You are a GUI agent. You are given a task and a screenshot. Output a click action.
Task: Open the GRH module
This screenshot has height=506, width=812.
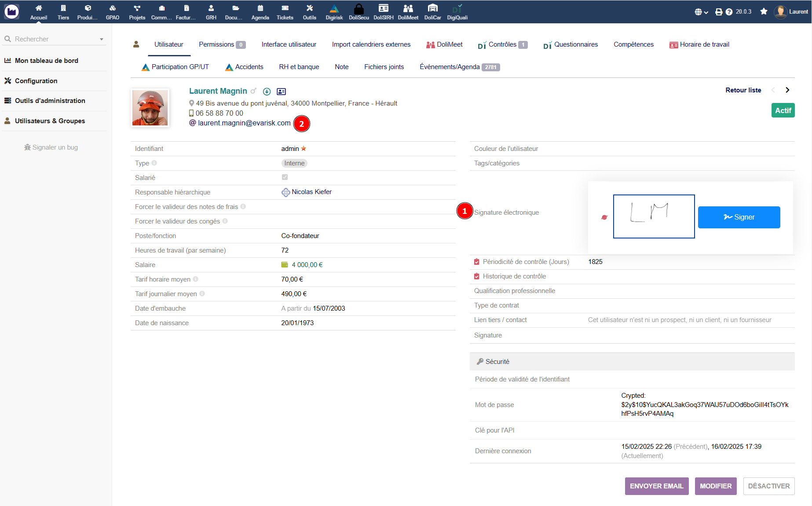(x=211, y=12)
